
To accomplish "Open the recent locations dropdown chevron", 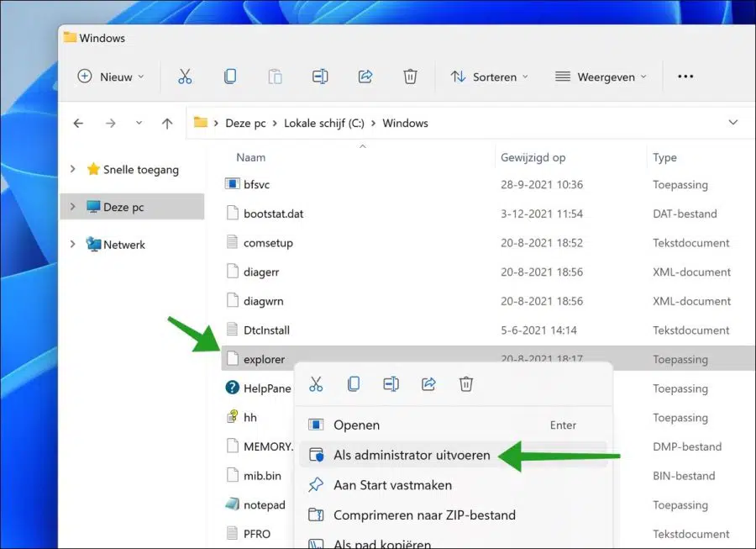I will tap(139, 123).
